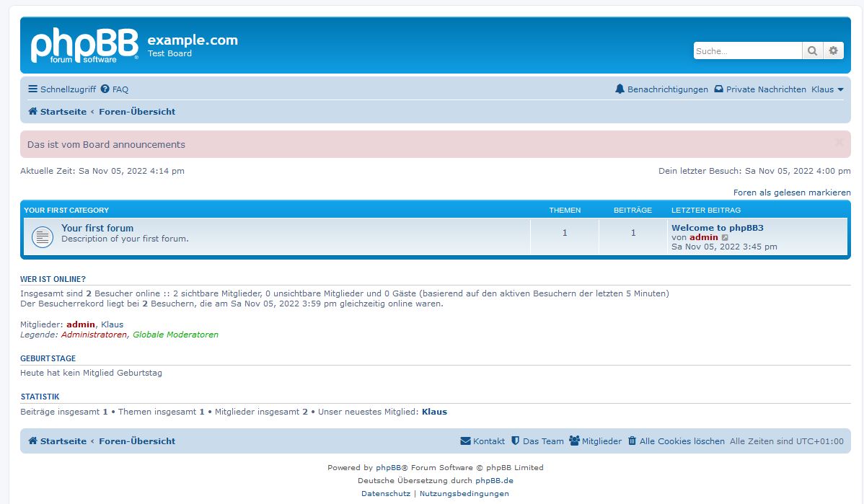Open newest member Klaus profile
This screenshot has height=504, width=864.
(434, 412)
